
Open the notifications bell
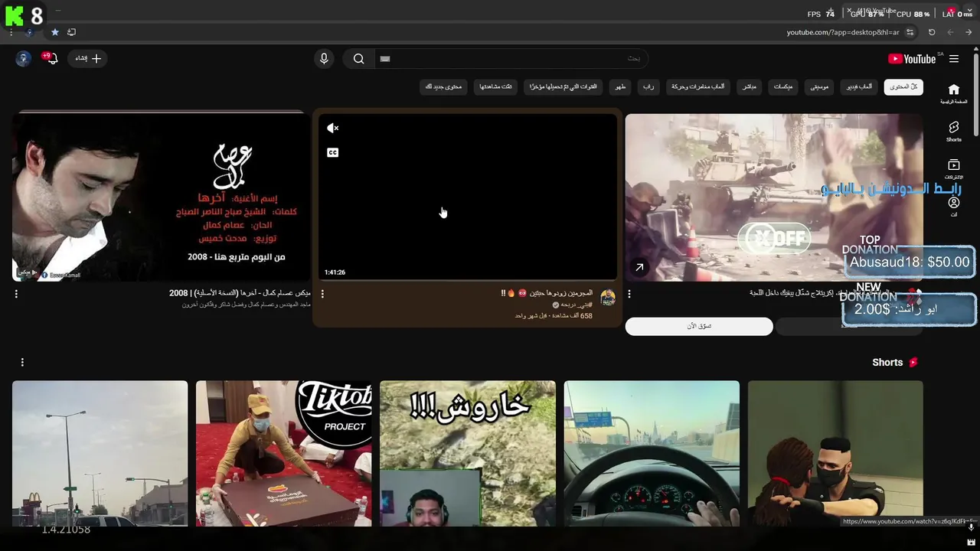pos(51,59)
